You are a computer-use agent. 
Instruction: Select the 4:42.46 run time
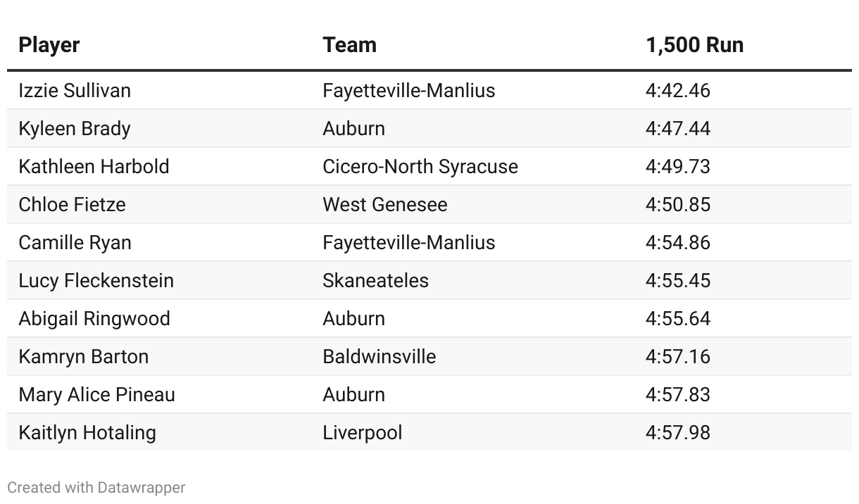point(678,91)
